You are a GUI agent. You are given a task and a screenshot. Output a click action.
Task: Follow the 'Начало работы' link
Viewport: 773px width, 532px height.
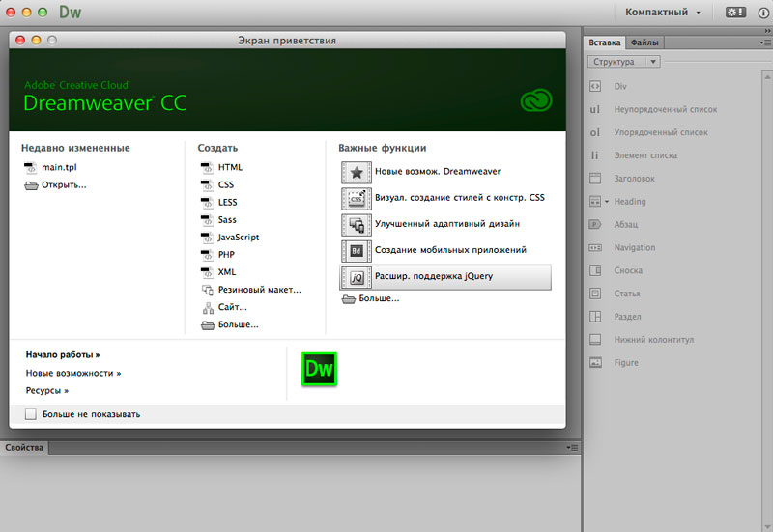[x=63, y=354]
